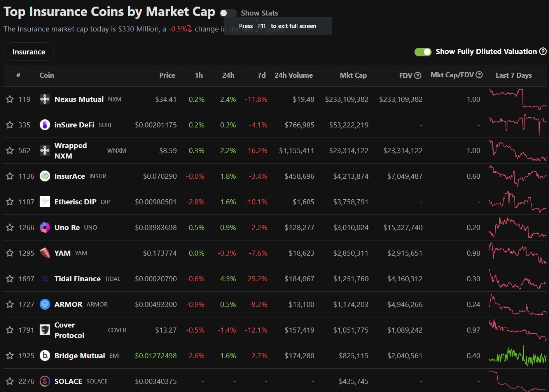
Task: View Bridge Mutual green sparkline chart
Action: [518, 356]
